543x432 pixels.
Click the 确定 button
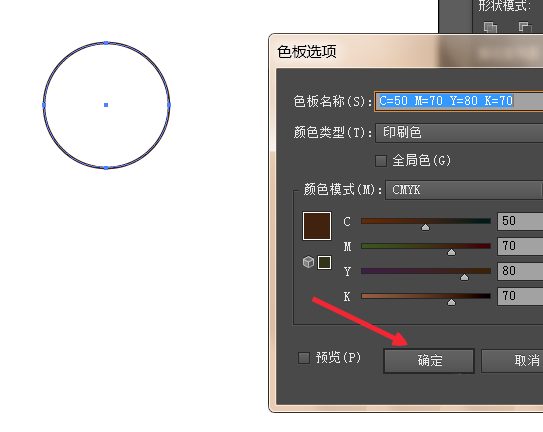click(429, 361)
